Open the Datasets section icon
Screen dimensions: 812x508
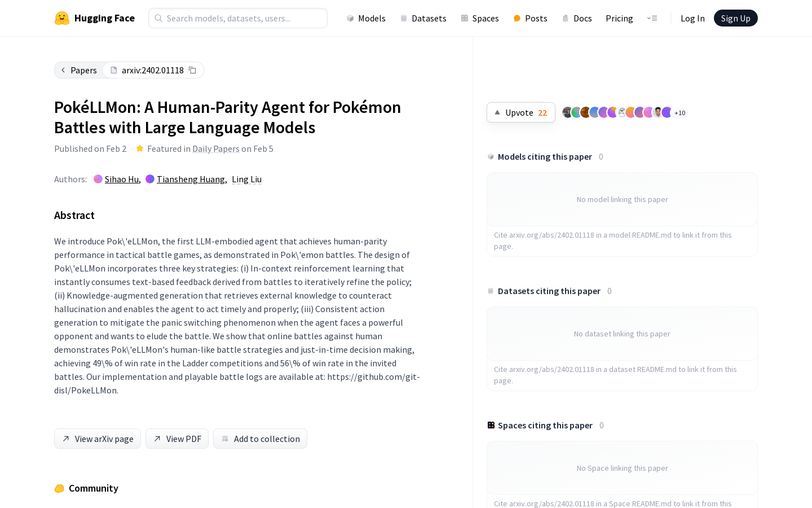403,18
